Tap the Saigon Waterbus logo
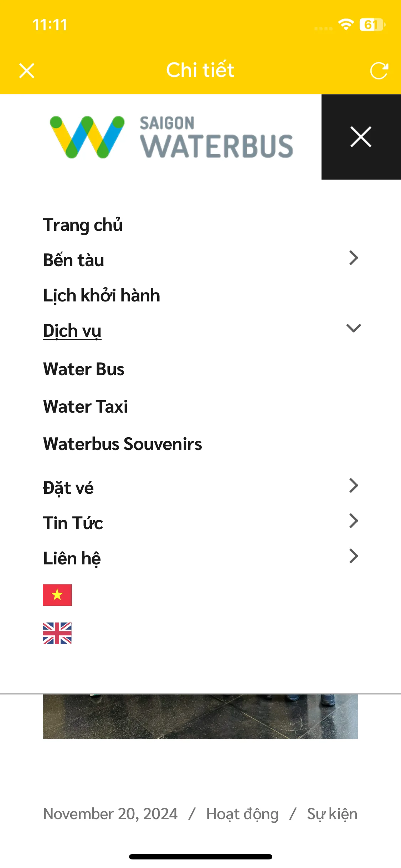Screen dimensions: 401x868 (x=171, y=137)
